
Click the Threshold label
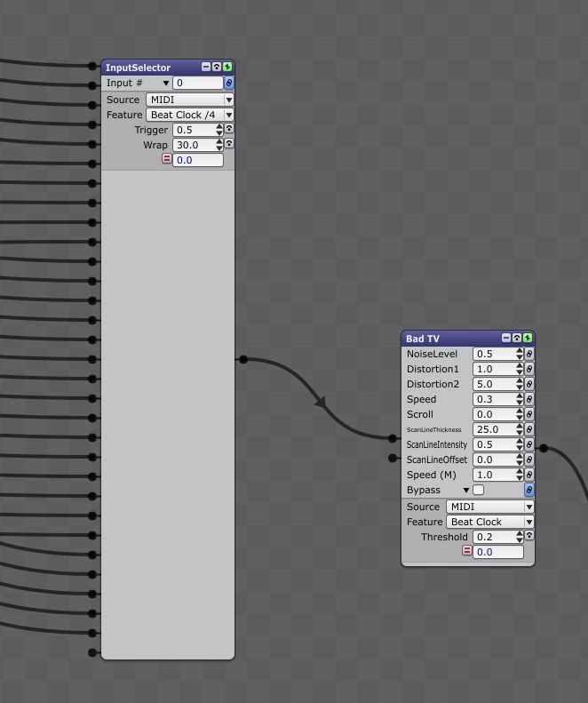(x=444, y=537)
